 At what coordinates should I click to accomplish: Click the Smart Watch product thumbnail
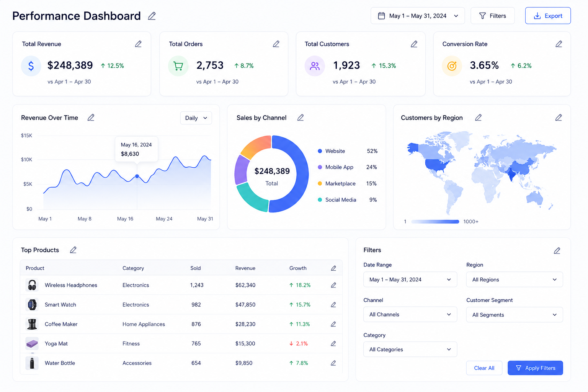[x=32, y=305]
